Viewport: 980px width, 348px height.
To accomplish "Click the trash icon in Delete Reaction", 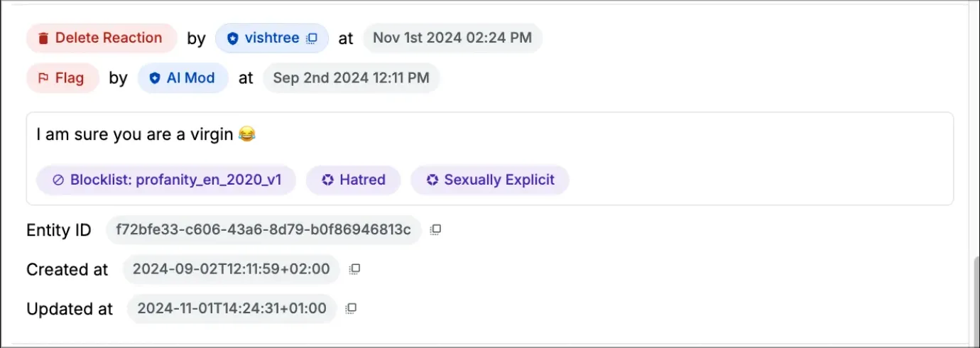I will click(43, 38).
